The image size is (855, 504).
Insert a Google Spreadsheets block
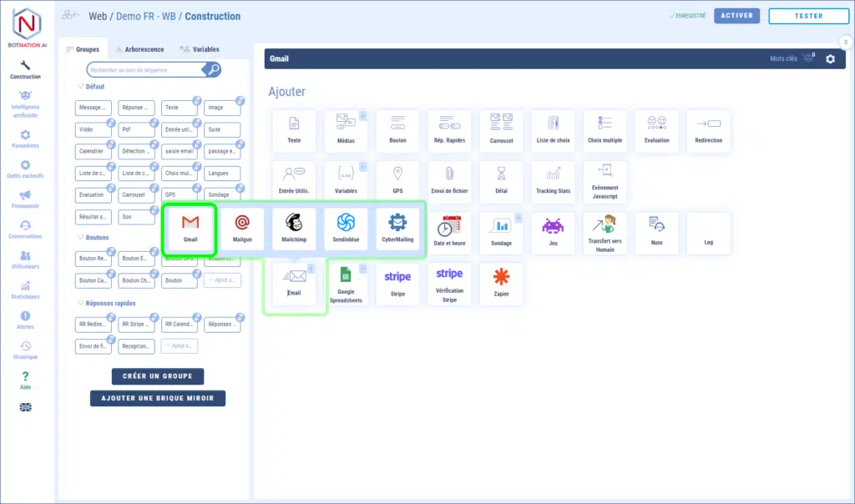coord(346,283)
